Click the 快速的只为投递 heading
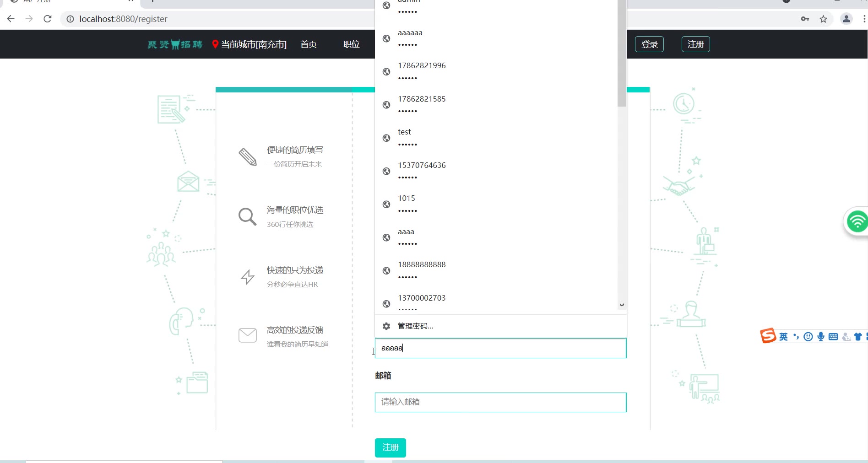The height and width of the screenshot is (463, 868). pyautogui.click(x=295, y=270)
